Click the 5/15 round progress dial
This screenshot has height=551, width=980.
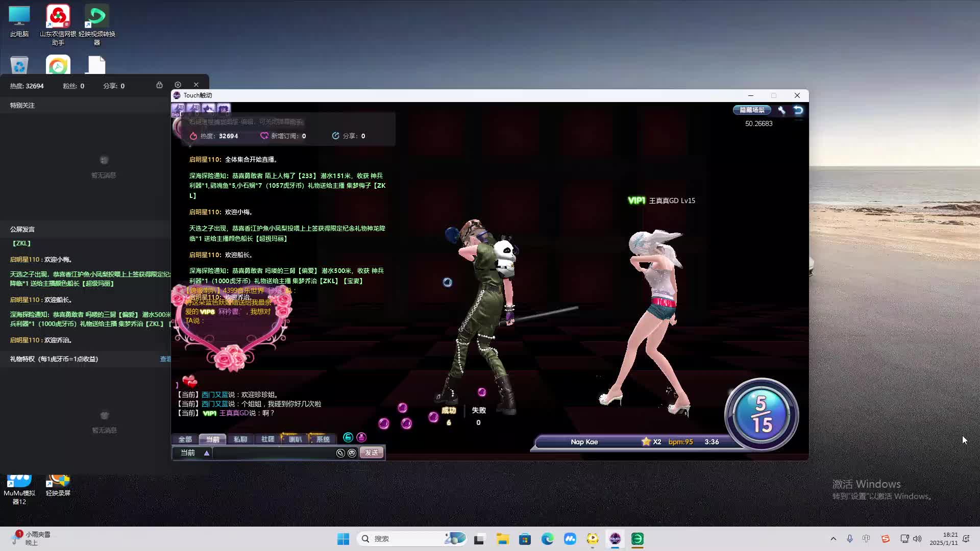coord(761,414)
